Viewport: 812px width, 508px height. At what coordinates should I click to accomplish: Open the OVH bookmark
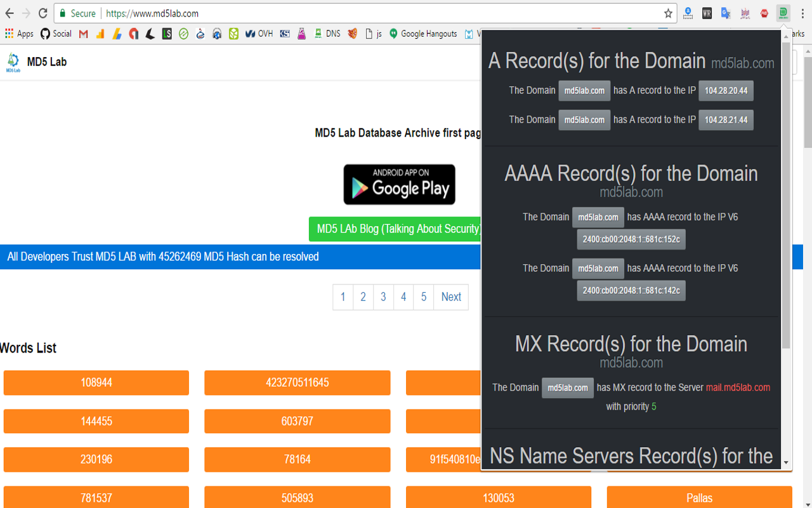259,34
